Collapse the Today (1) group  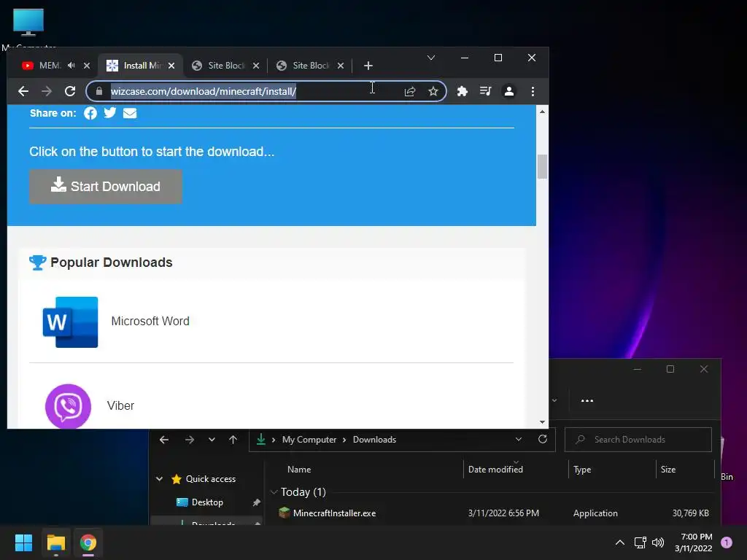click(x=274, y=492)
